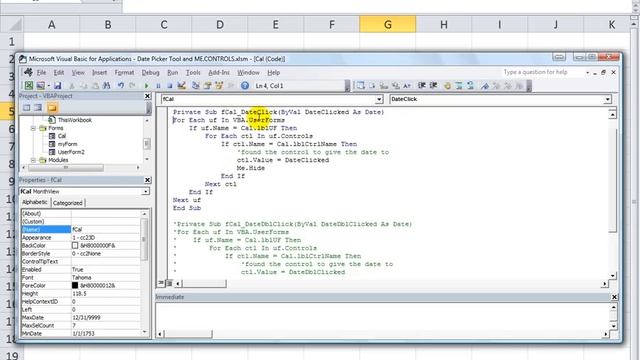
Task: Click the code window vertical scrollbar thumb
Action: (612, 180)
